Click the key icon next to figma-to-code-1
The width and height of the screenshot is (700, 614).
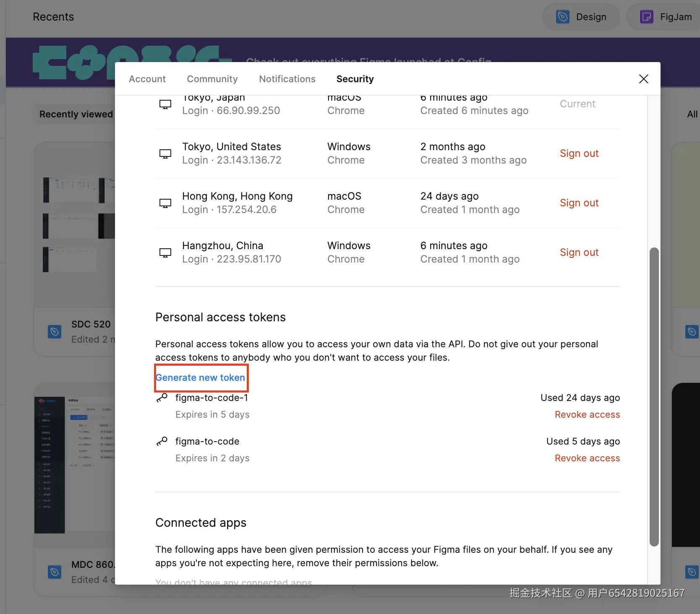pyautogui.click(x=162, y=398)
